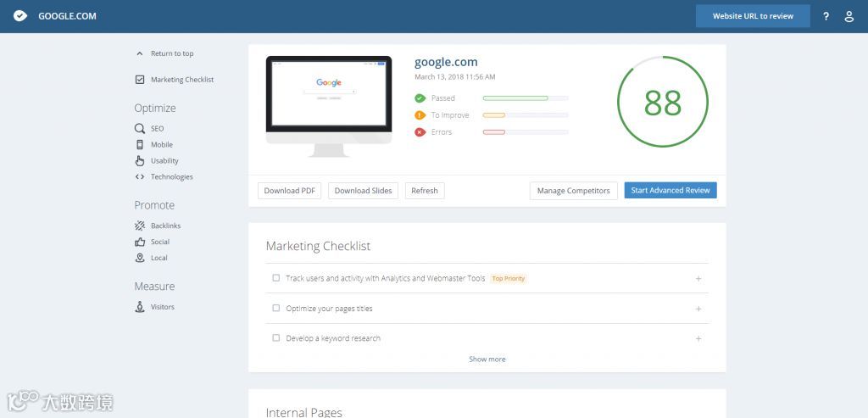Go to Mobile section in sidebar
868x418 pixels.
click(162, 144)
